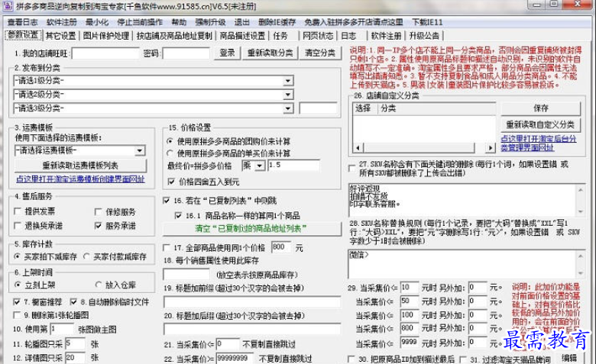Image resolution: width=596 pixels, height=364 pixels.
Task: Toggle 16.1 商品名称一样的算同1个商品 checkbox
Action: point(178,216)
